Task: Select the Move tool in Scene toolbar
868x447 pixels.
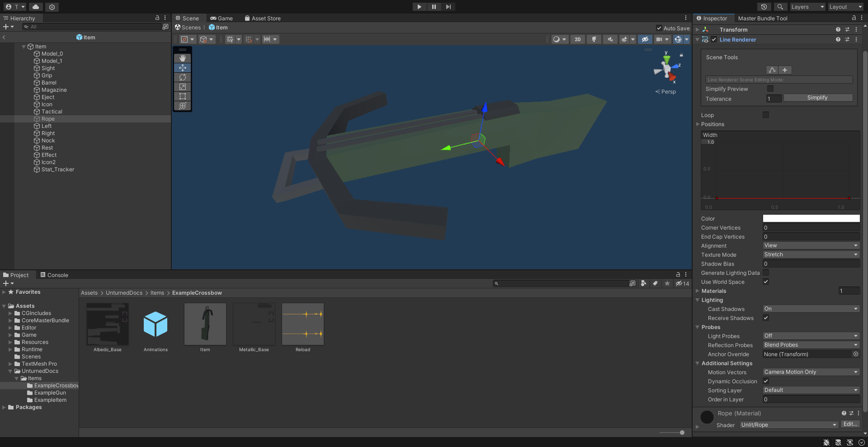Action: [182, 68]
